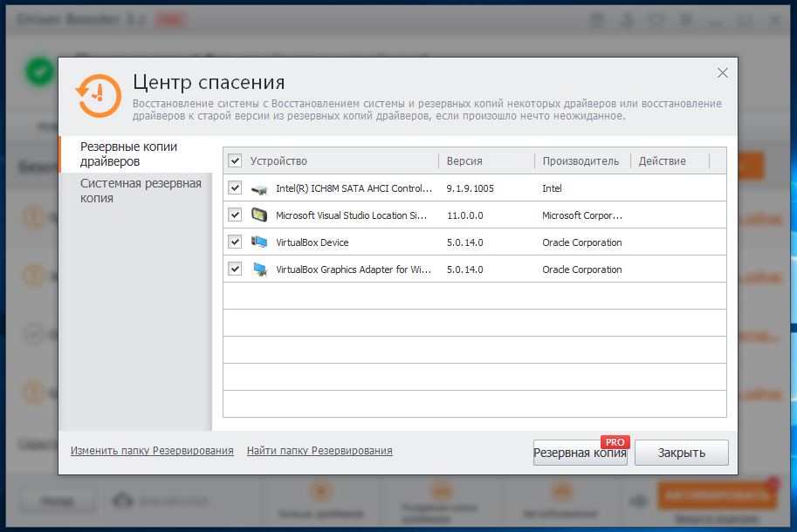Start a backup with the Резервная копия button

(580, 453)
